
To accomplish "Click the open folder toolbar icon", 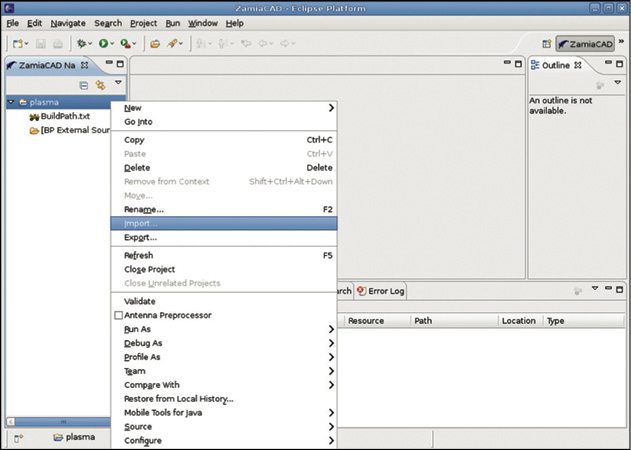I will point(155,44).
